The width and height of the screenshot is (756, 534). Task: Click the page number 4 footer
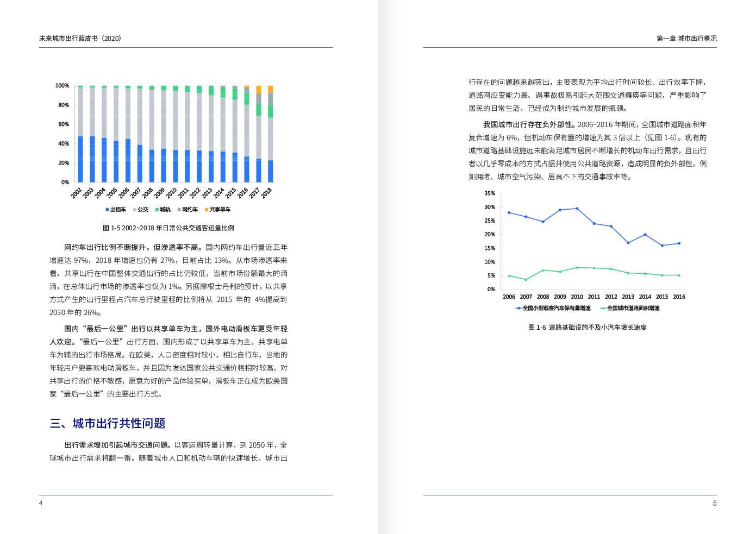pos(41,503)
